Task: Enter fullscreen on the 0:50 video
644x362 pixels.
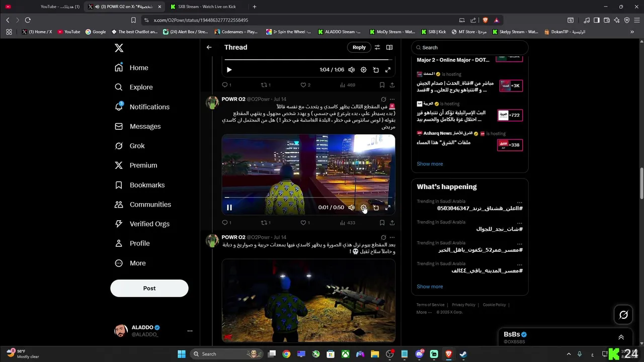Action: point(388,208)
